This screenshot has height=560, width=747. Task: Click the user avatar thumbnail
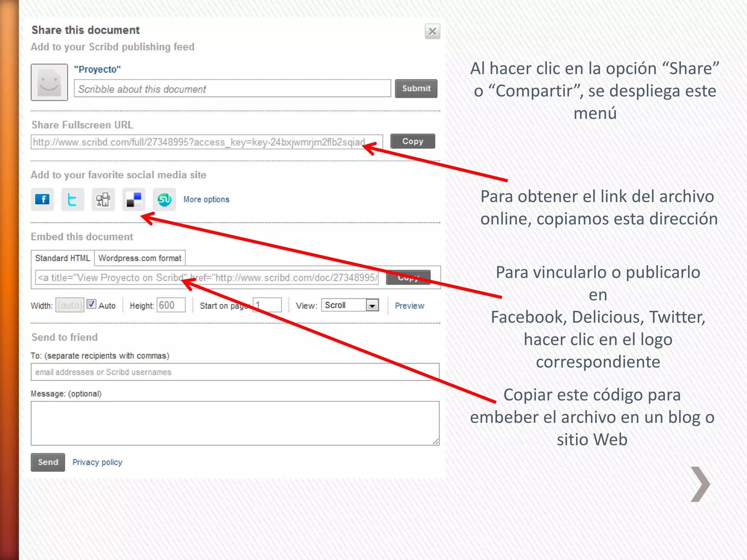(x=49, y=82)
